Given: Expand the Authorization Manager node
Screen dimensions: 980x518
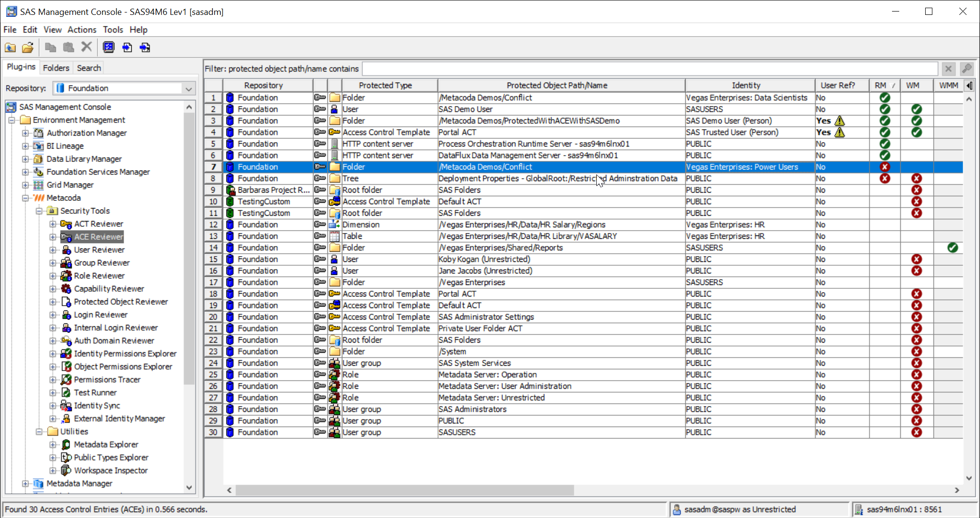Looking at the screenshot, I should [25, 133].
